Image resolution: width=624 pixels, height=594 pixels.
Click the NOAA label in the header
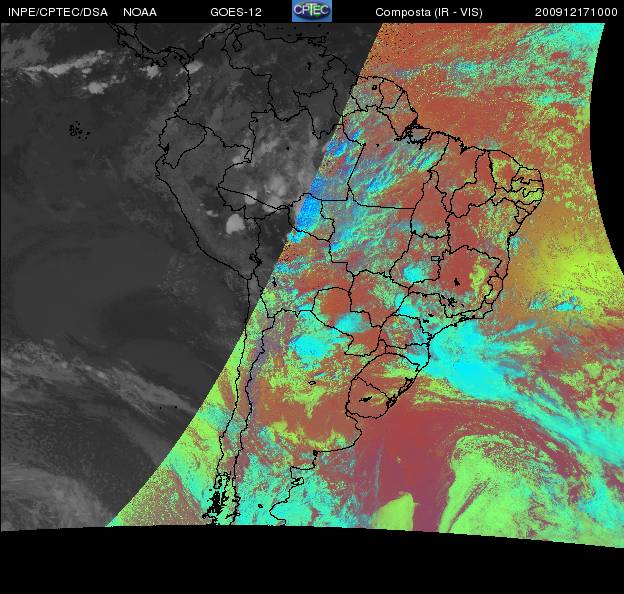[x=140, y=12]
